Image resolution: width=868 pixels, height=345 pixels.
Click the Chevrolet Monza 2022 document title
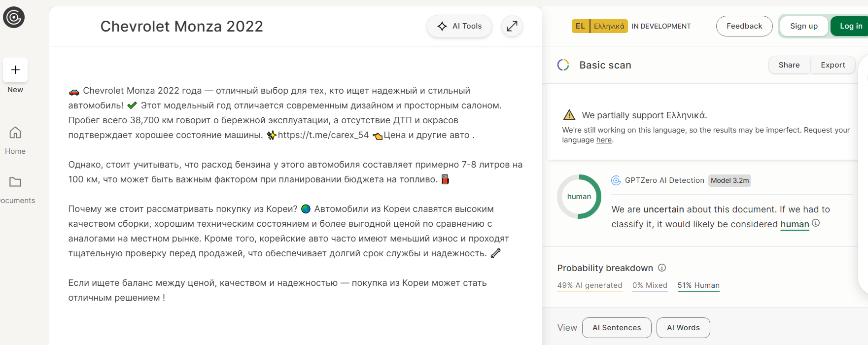click(182, 27)
